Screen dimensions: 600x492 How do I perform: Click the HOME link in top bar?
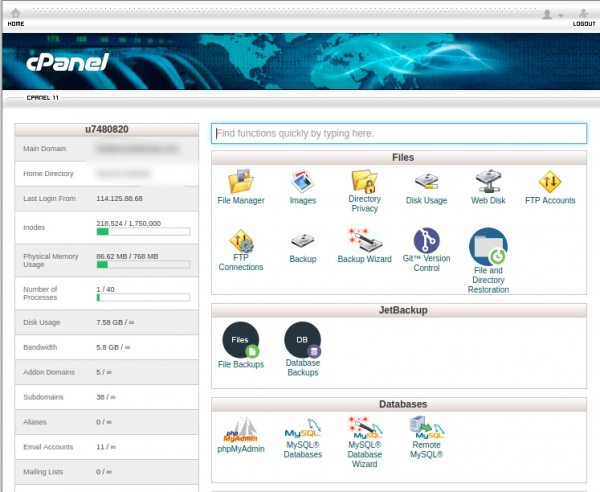[16, 23]
